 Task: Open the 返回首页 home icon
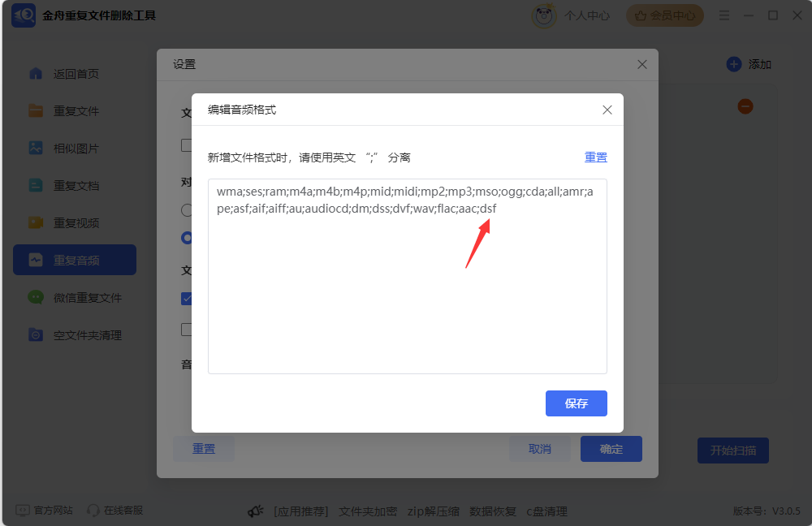[36, 74]
